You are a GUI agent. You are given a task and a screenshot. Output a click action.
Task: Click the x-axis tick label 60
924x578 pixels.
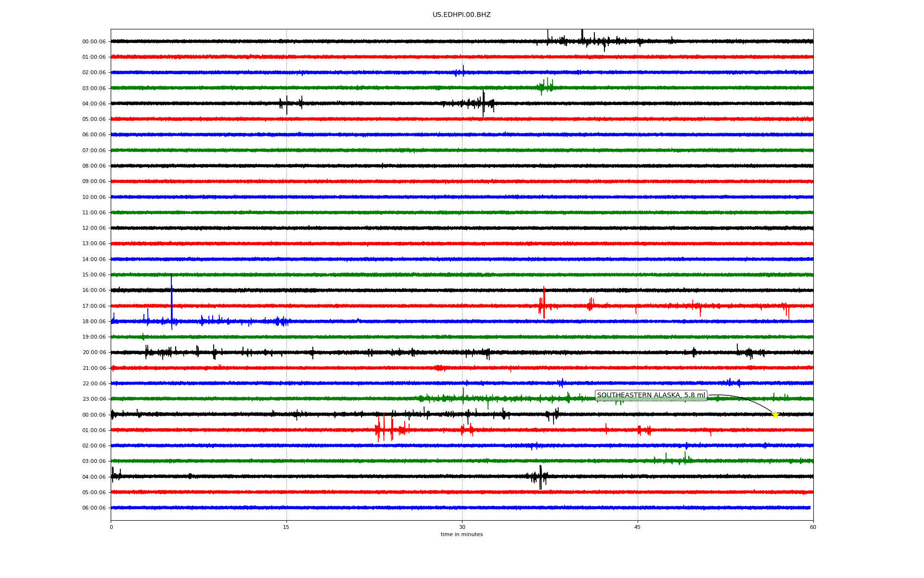tap(813, 527)
